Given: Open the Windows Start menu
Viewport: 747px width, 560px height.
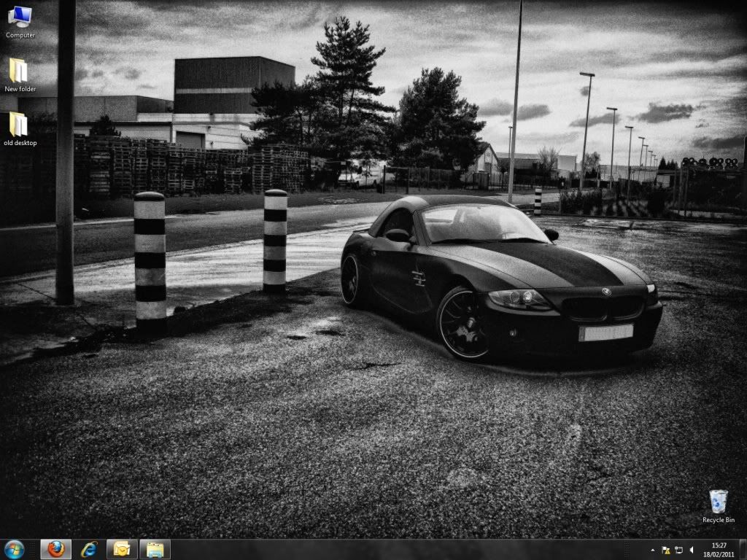Looking at the screenshot, I should point(15,550).
